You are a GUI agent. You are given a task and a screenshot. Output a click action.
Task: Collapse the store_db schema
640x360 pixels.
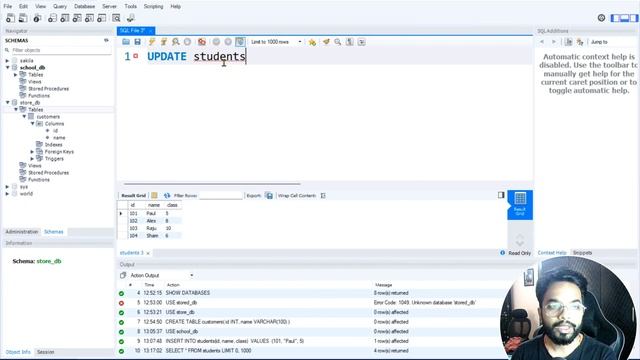tap(7, 102)
